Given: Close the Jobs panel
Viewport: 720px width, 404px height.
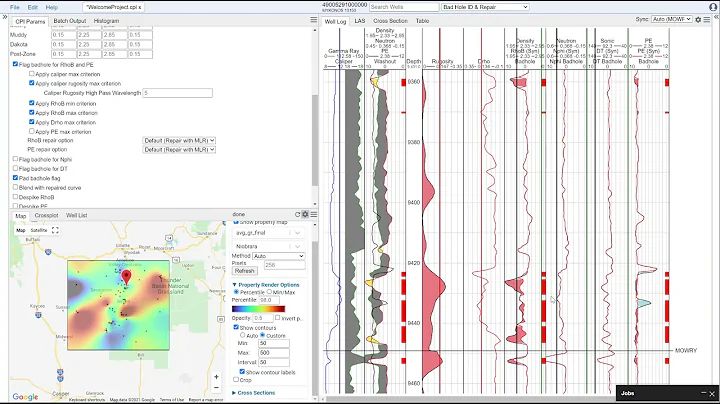Looking at the screenshot, I should [x=712, y=393].
